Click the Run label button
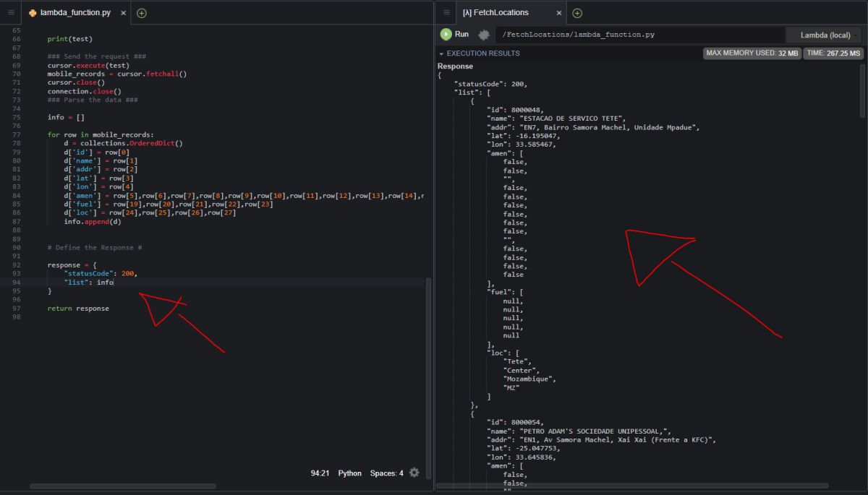Screen dimensions: 868x495 pyautogui.click(x=461, y=34)
